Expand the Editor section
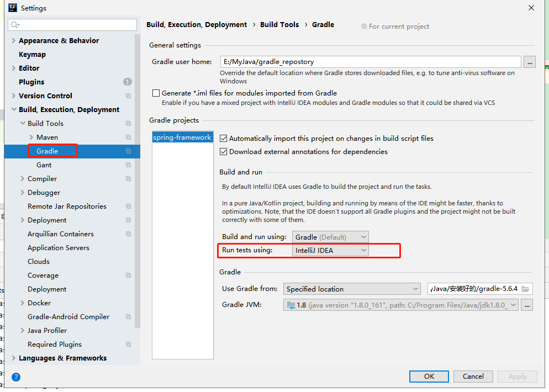Screen dimensions: 549x392 [x=14, y=68]
